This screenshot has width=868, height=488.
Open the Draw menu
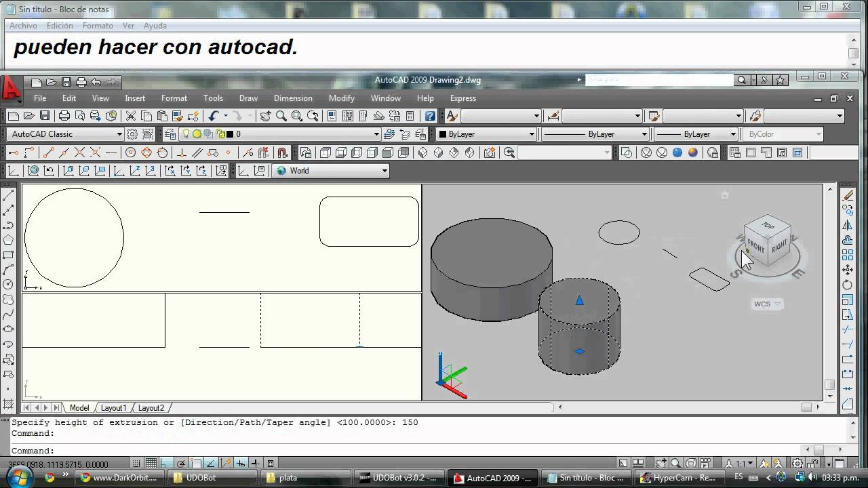point(248,98)
